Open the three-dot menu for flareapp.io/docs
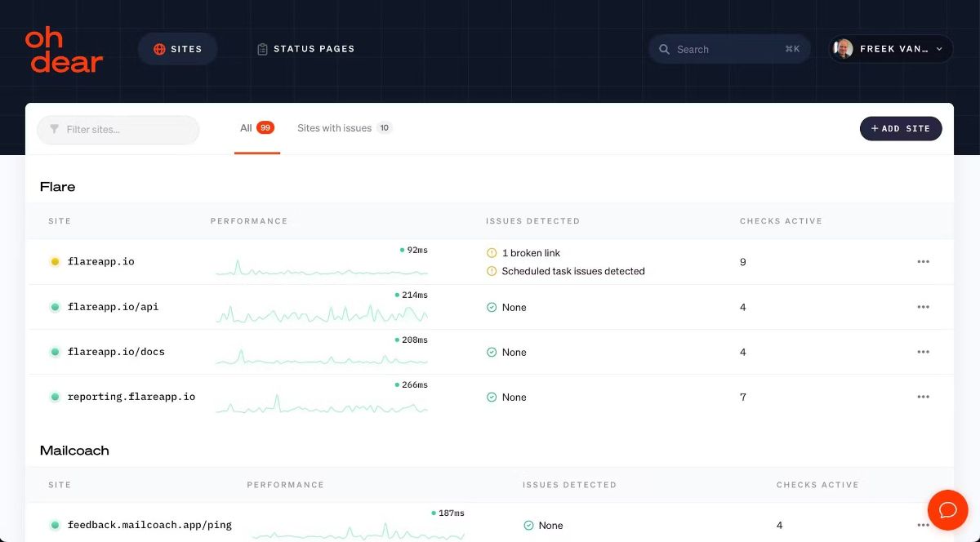This screenshot has height=542, width=980. coord(923,352)
